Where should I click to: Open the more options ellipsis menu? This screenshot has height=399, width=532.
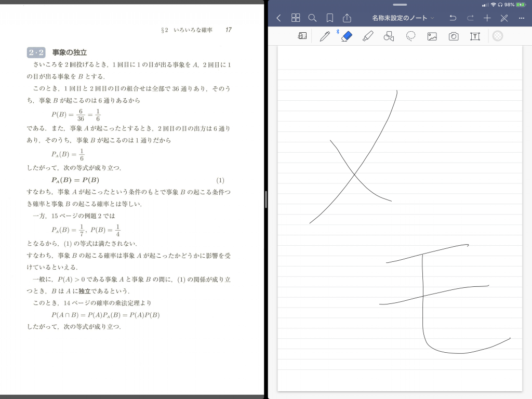coord(522,18)
